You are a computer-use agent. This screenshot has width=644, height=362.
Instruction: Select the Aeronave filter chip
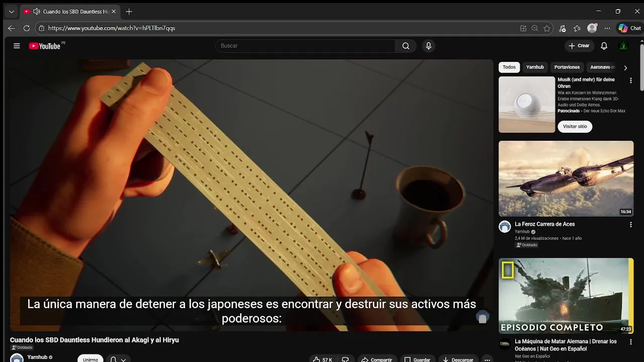tap(602, 67)
